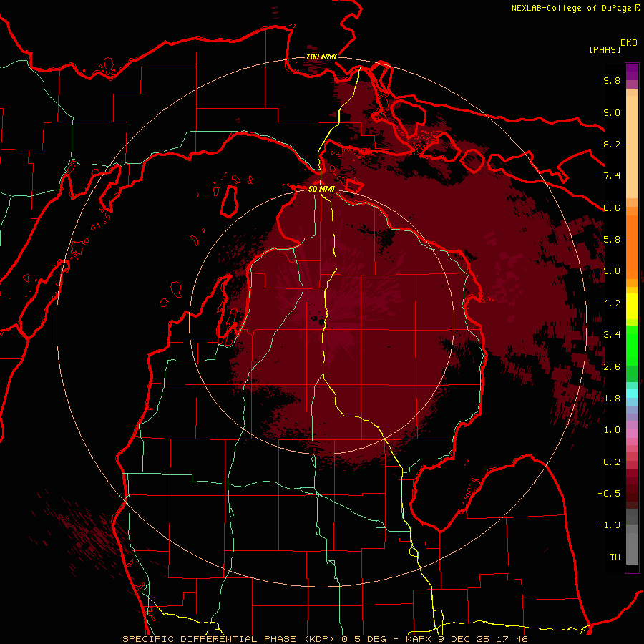Click the 50 NMI range ring label

(x=321, y=190)
